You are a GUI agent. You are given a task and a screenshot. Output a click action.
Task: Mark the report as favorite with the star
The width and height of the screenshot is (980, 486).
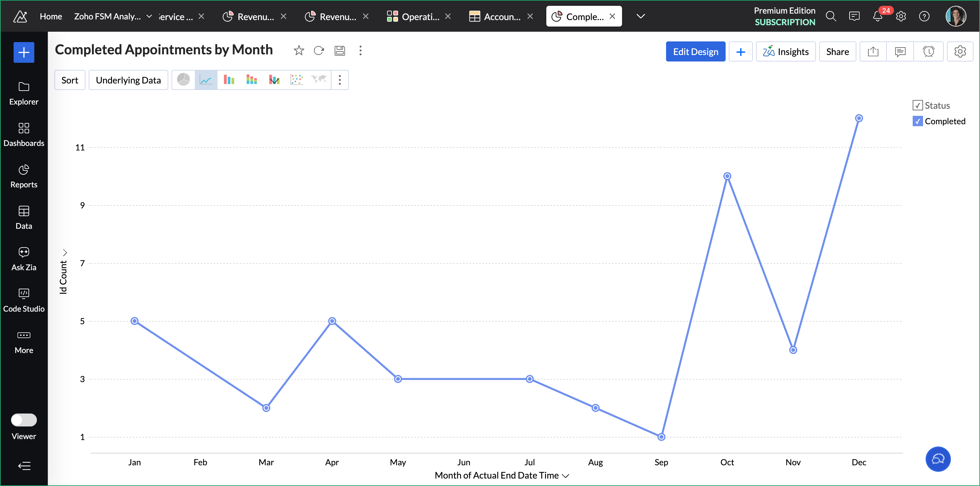[x=299, y=50]
